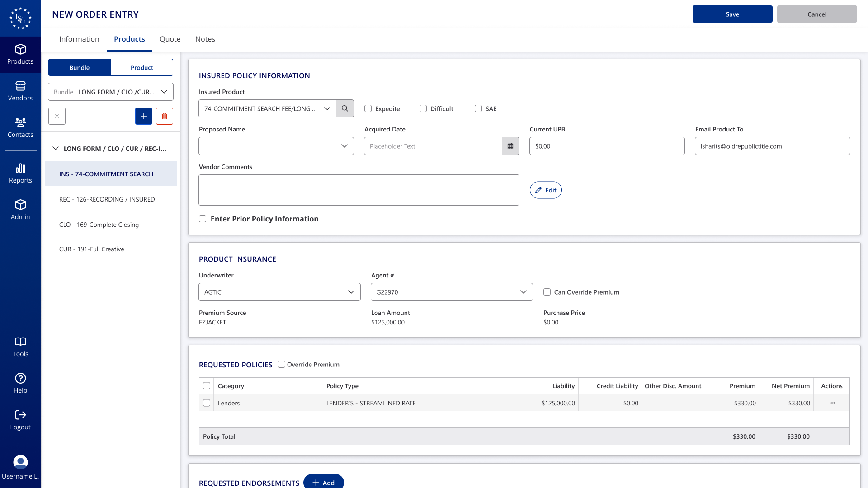Open Vendors from the sidebar
The height and width of the screenshot is (488, 868).
(20, 91)
